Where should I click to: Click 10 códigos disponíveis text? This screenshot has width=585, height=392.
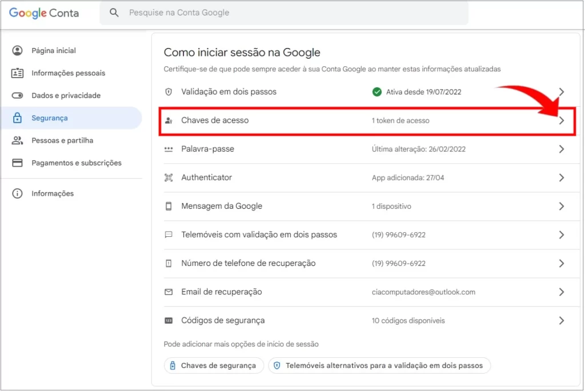coord(408,321)
